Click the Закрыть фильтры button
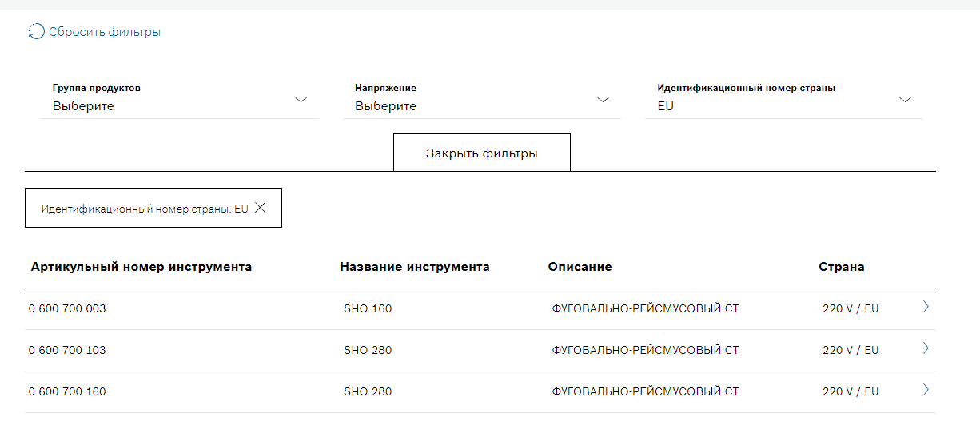 coord(482,153)
